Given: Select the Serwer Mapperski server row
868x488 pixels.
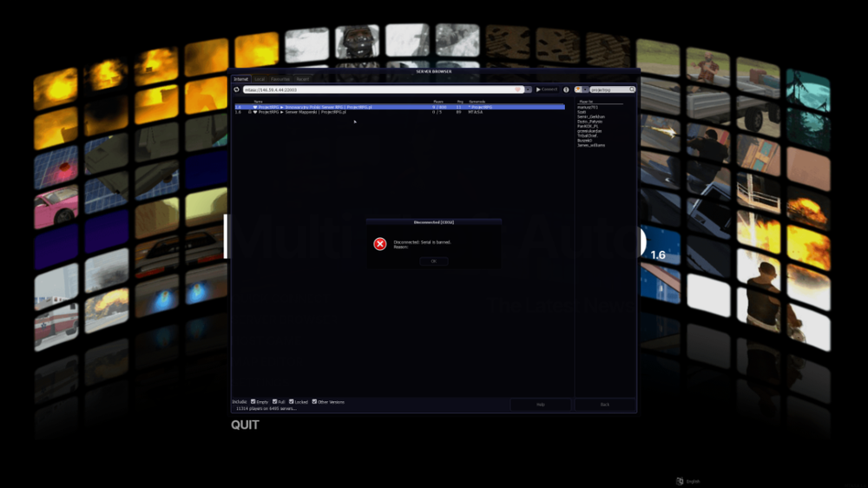Looking at the screenshot, I should point(399,112).
